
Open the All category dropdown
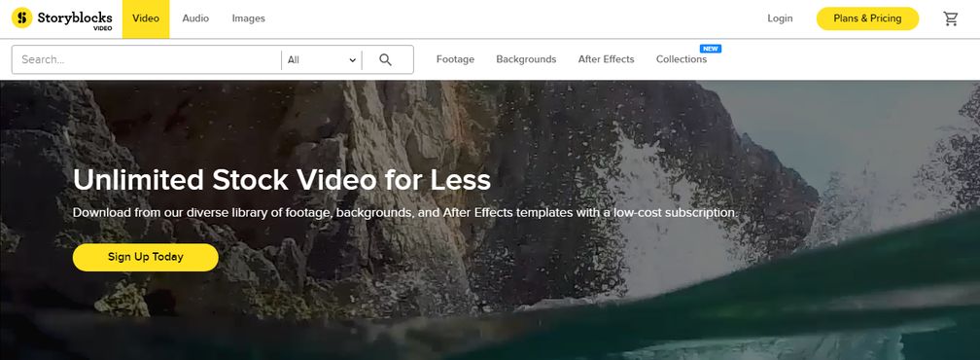321,60
